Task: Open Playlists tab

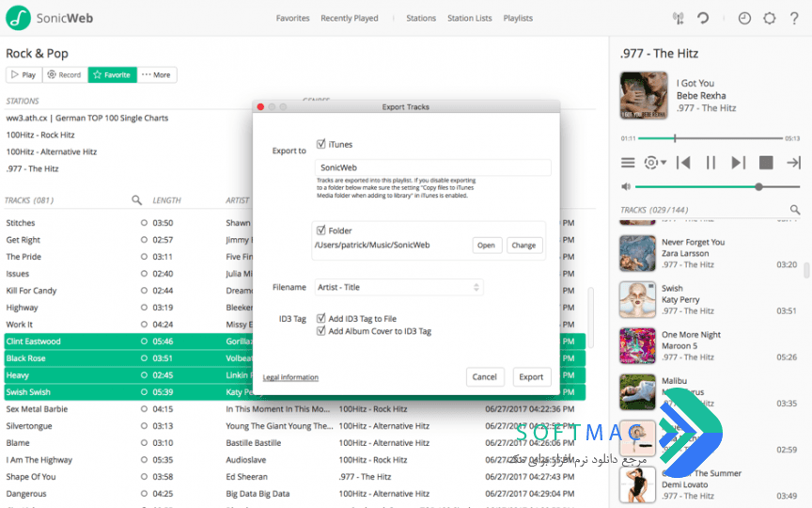Action: [x=518, y=18]
